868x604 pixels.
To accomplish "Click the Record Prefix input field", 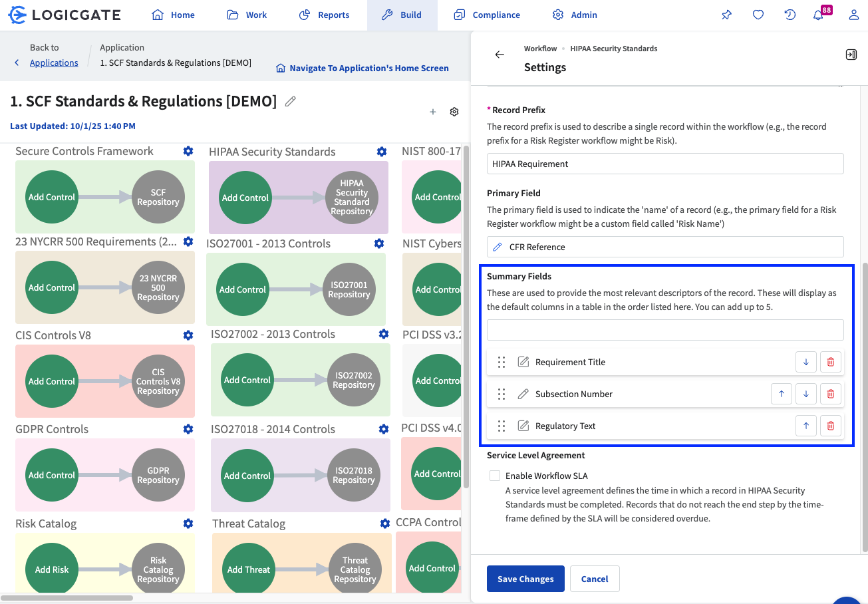I will pyautogui.click(x=664, y=164).
